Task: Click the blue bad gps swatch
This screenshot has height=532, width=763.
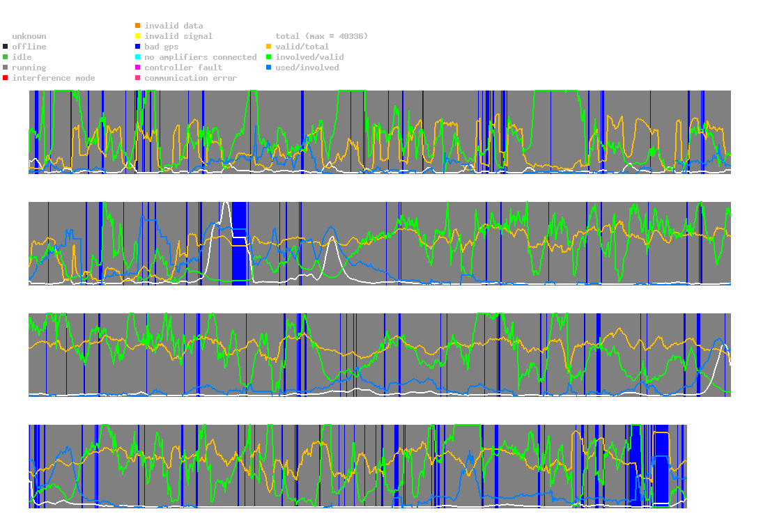Action: click(138, 47)
